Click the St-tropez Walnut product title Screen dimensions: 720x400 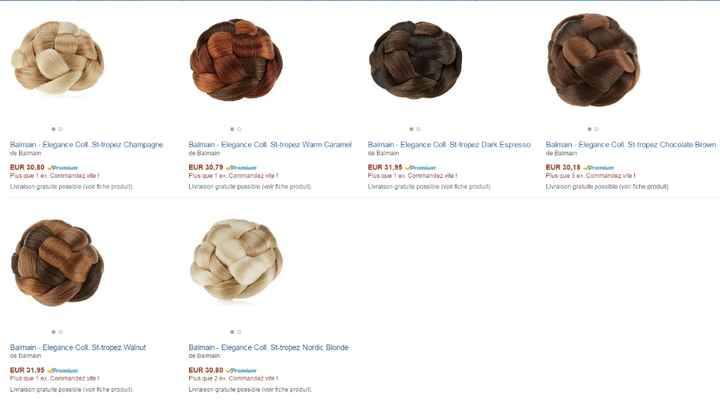78,348
